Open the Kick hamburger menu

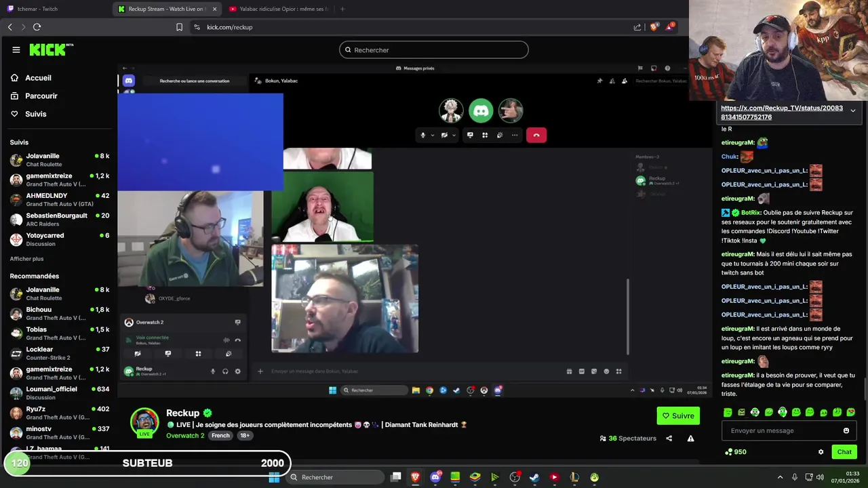click(16, 49)
